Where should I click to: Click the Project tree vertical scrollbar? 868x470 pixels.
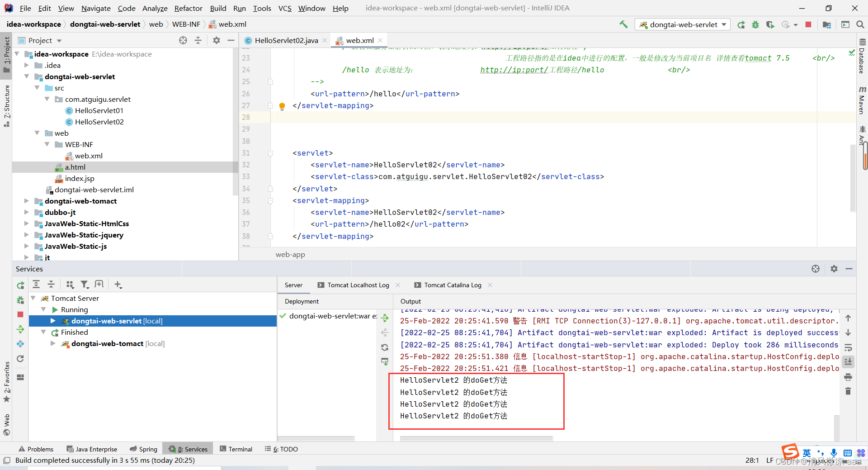point(235,122)
